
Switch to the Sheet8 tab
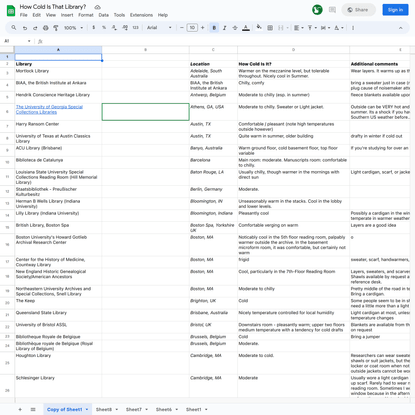104,409
